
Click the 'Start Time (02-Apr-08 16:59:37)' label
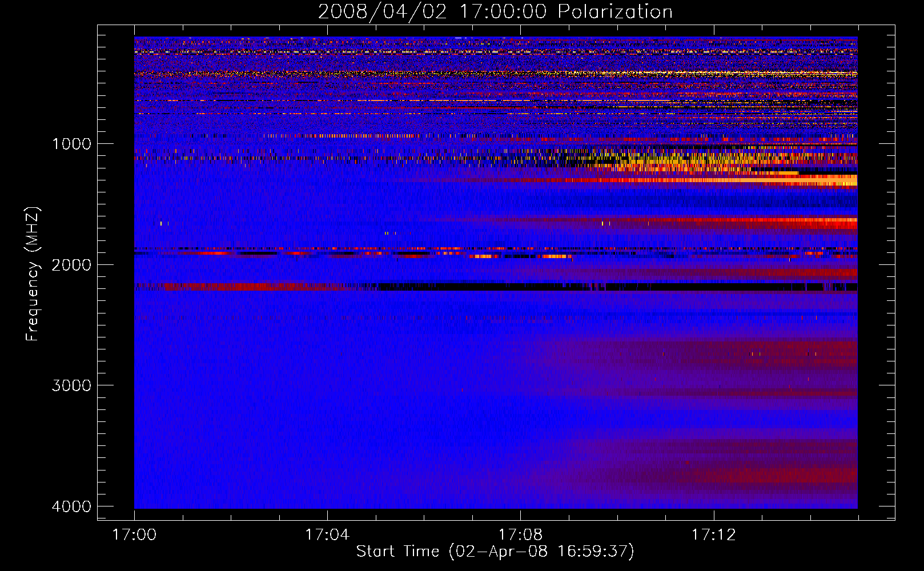coord(495,552)
